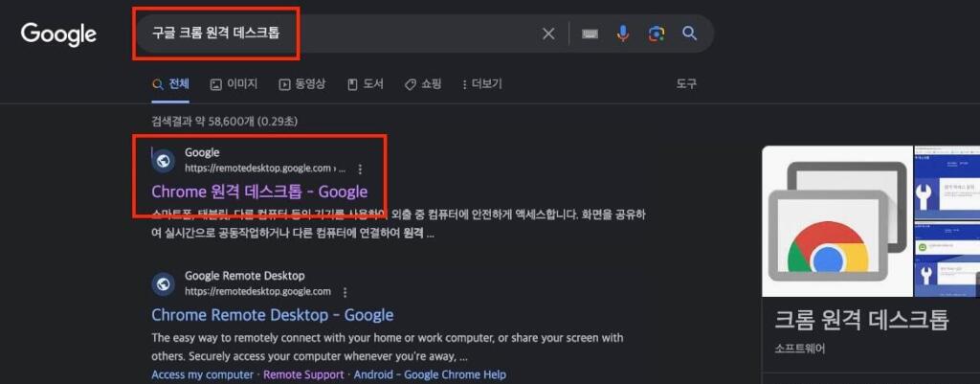Click the Access my computer sublink
The height and width of the screenshot is (384, 980).
pos(202,374)
